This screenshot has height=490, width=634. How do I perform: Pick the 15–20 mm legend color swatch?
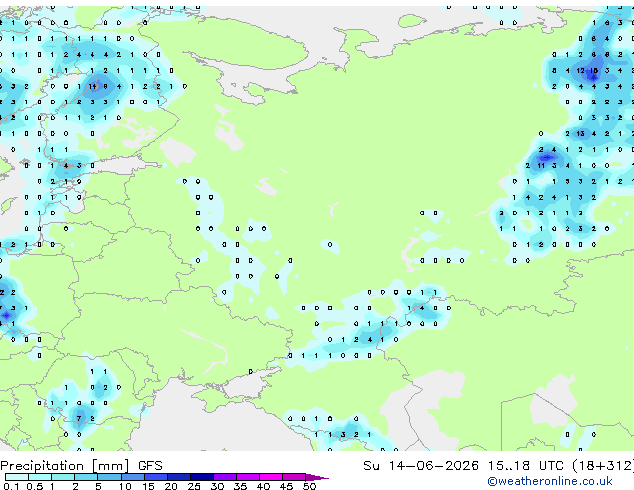(x=156, y=477)
